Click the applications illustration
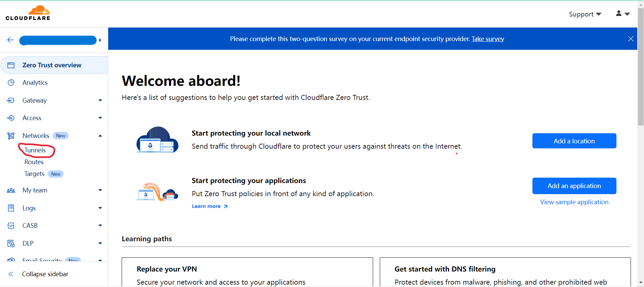 pyautogui.click(x=157, y=192)
